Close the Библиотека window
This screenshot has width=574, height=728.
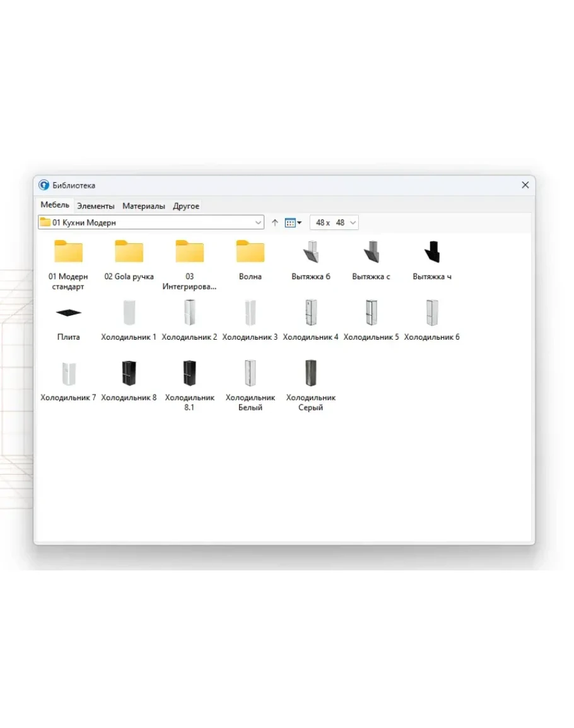[525, 185]
